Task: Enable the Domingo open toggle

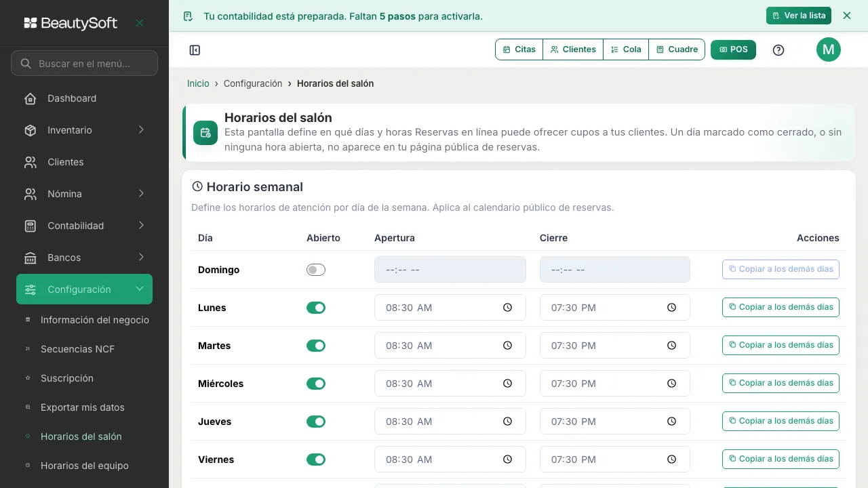Action: pos(316,270)
